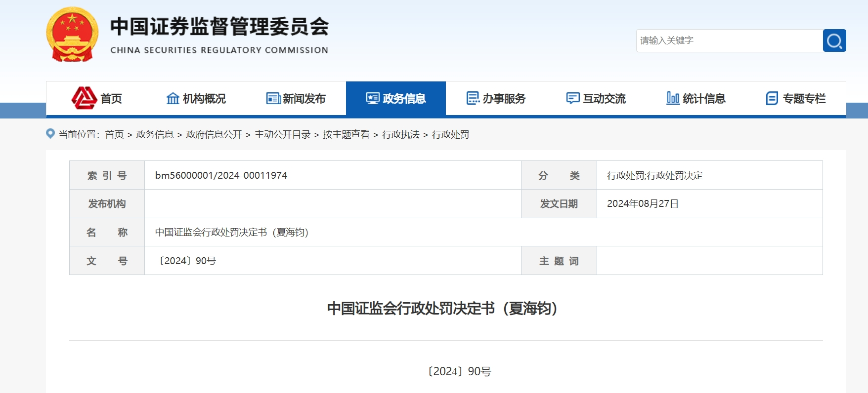Click the chat bubble icon beside 互动交流
The width and height of the screenshot is (868, 393).
(573, 98)
